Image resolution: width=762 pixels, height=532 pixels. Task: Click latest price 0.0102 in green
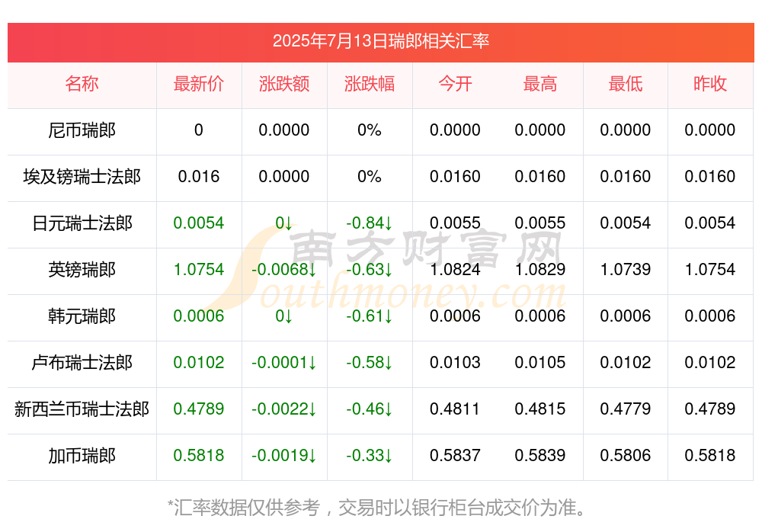click(199, 362)
